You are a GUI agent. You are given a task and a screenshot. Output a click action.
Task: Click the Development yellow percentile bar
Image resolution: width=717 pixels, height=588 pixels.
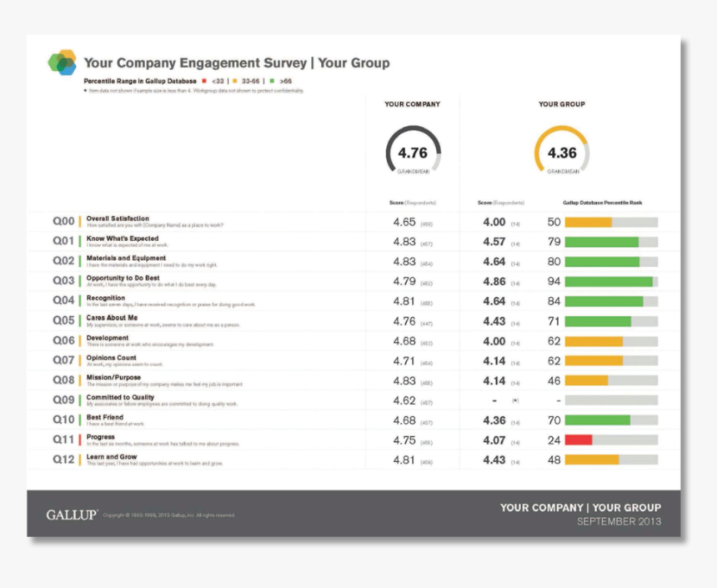tap(611, 341)
